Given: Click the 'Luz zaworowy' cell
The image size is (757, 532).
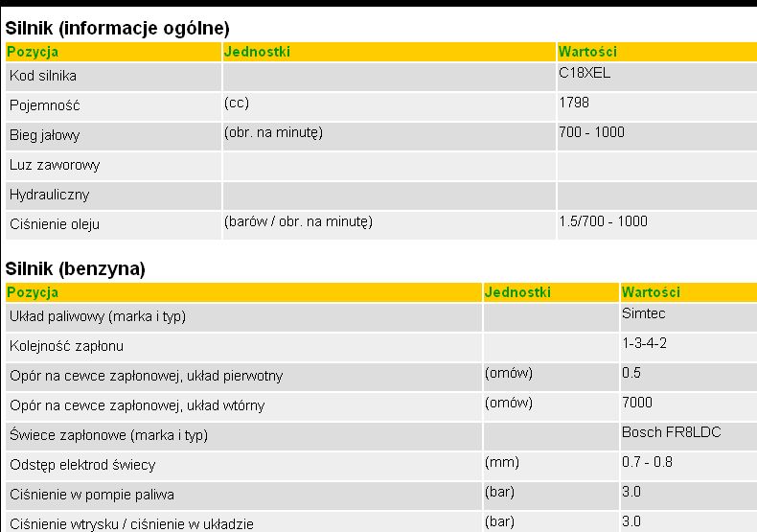Looking at the screenshot, I should (55, 165).
